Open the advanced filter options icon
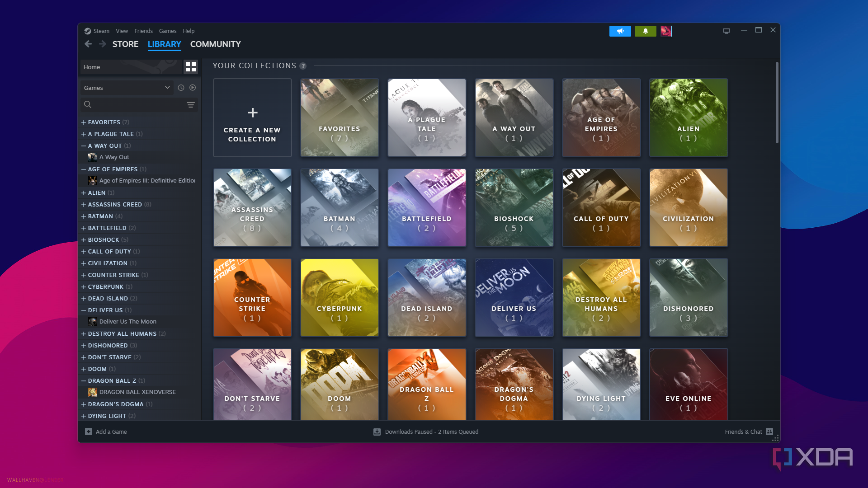Viewport: 868px width, 488px height. 191,105
